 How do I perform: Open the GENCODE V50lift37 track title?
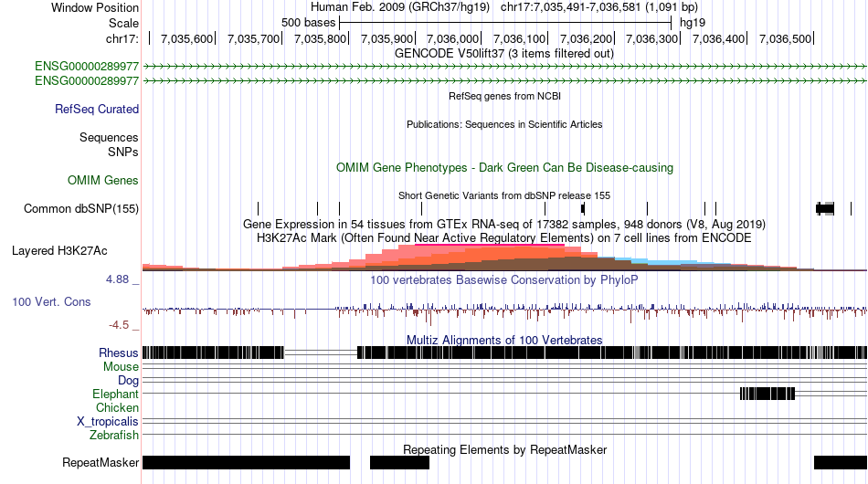[x=503, y=54]
